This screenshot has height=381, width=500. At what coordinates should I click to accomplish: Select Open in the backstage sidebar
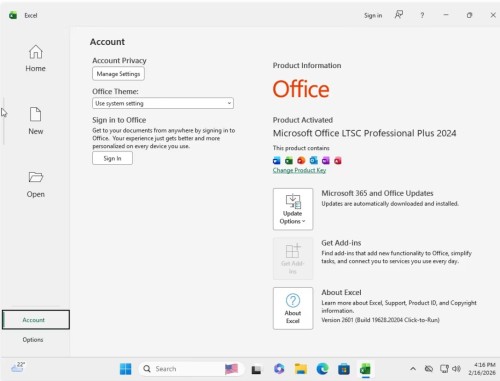(35, 185)
